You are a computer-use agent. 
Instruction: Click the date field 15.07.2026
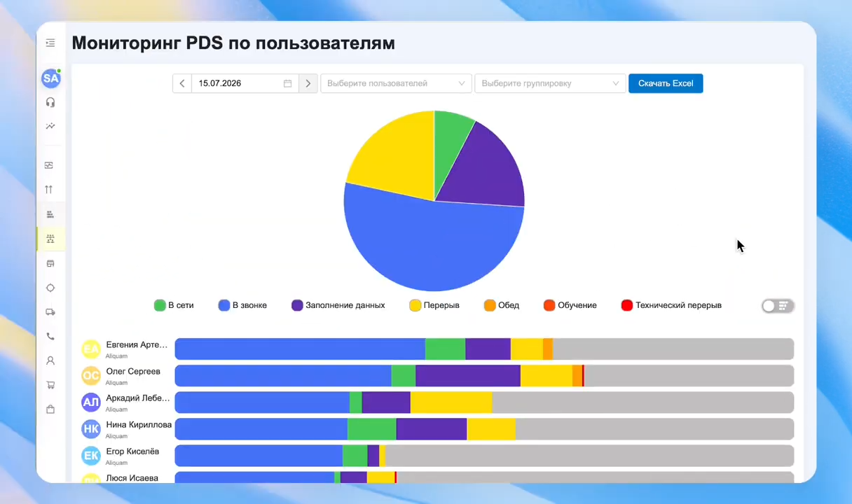click(x=245, y=83)
